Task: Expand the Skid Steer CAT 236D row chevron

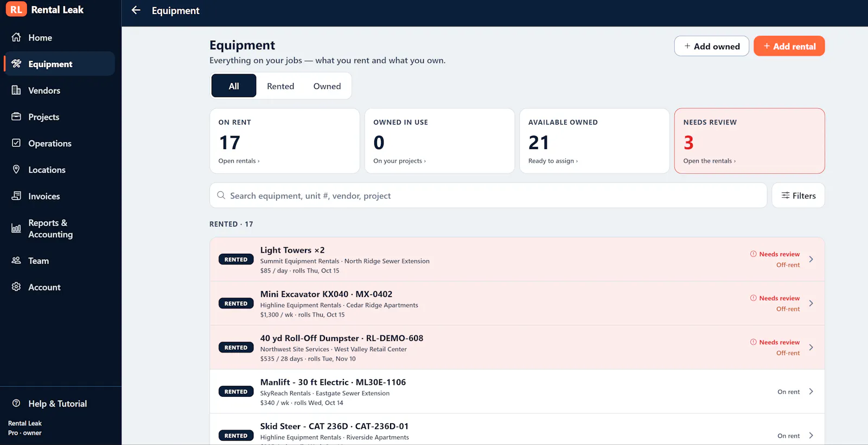Action: (x=811, y=436)
